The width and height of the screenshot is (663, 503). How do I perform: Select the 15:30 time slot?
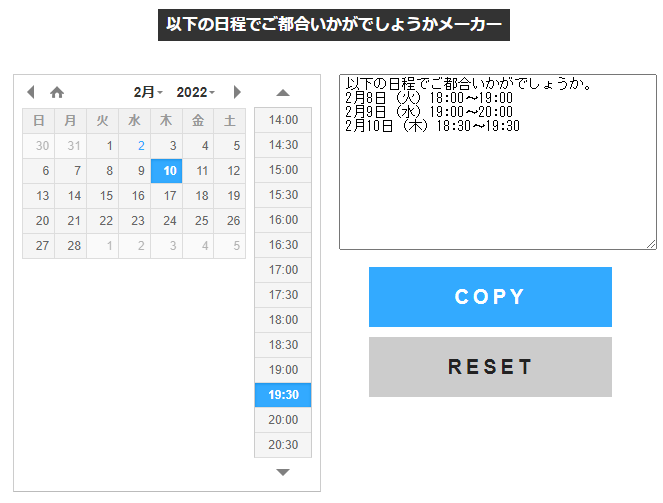tap(283, 195)
